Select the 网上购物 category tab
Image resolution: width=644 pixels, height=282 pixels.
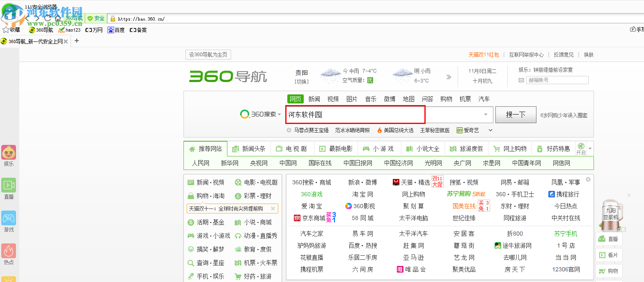coord(510,149)
